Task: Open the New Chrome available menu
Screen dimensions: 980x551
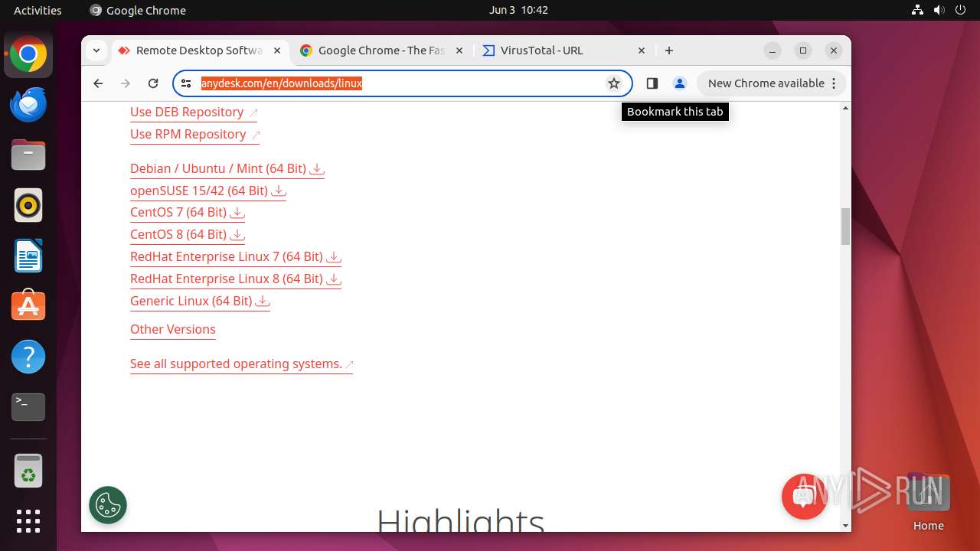Action: 772,83
